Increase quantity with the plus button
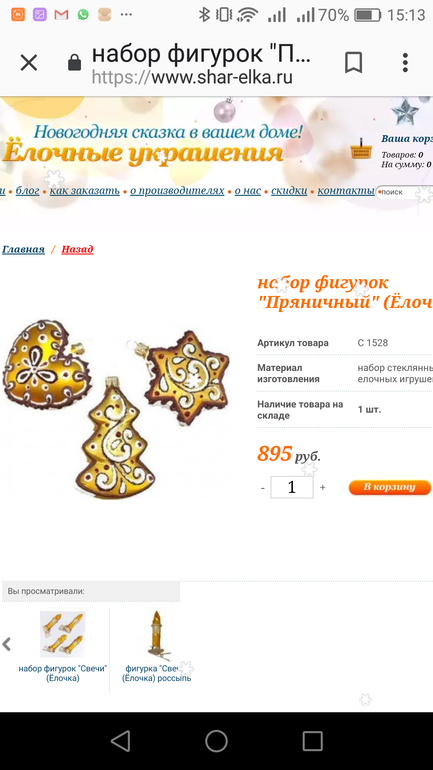 point(323,488)
